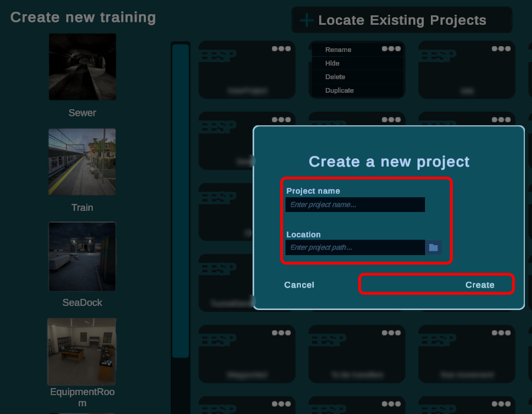Cancel the Create a new project dialog
This screenshot has width=532, height=414.
click(299, 285)
